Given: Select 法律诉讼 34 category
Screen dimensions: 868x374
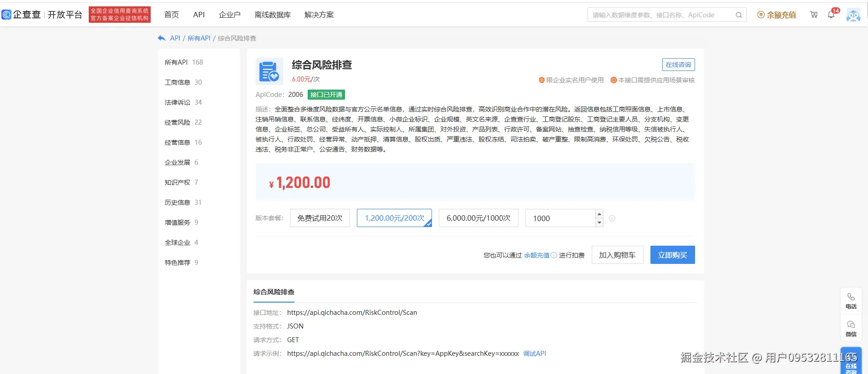Looking at the screenshot, I should [183, 102].
